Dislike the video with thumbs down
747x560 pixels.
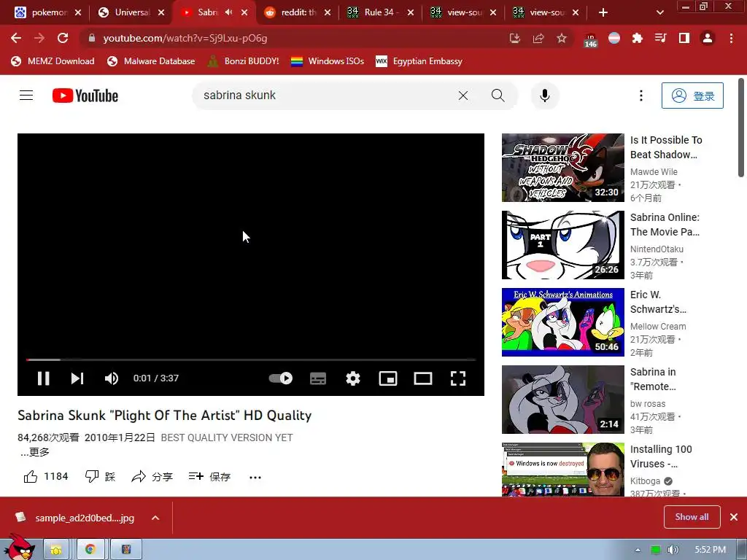(x=100, y=477)
